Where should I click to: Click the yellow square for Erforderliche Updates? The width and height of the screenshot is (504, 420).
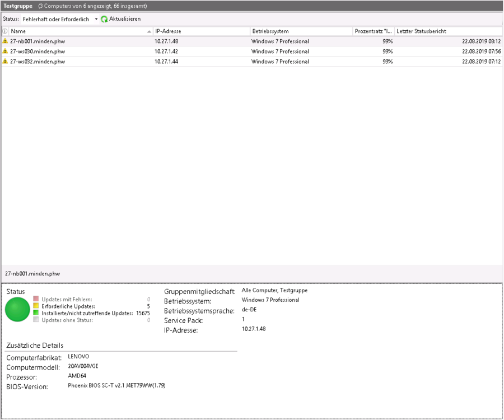tap(36, 306)
